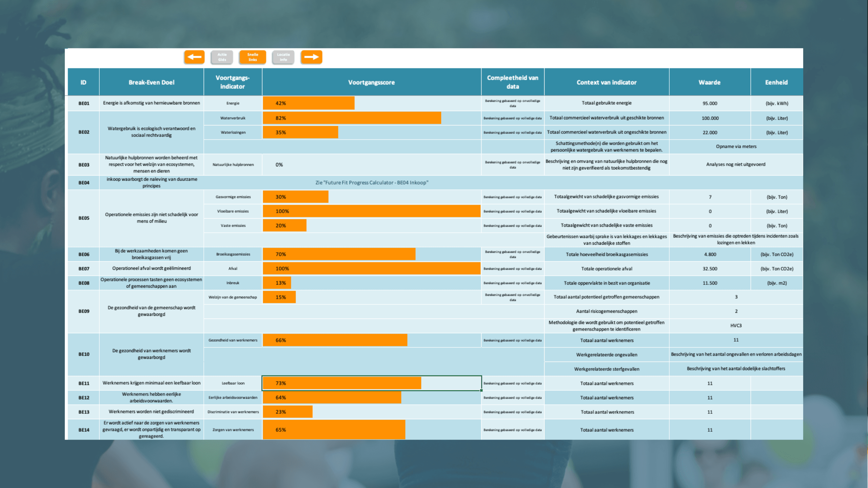
Task: Click the Opname via meters value cell
Action: point(736,146)
